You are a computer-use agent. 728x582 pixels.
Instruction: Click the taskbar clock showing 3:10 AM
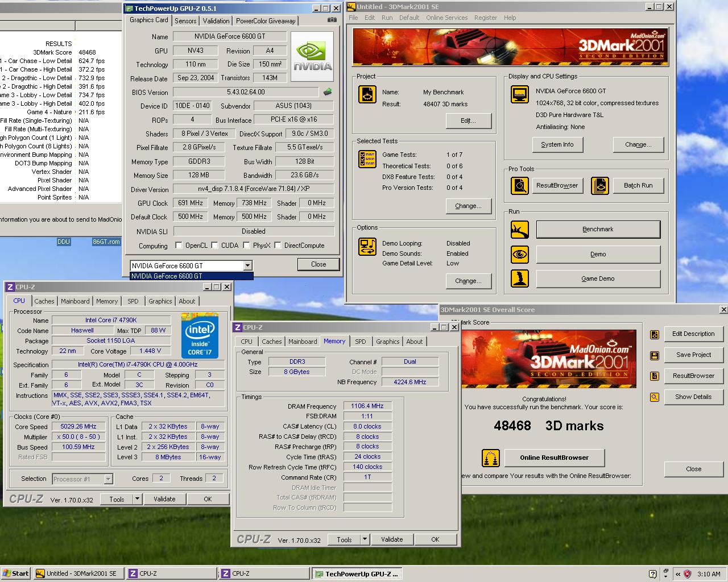[709, 574]
